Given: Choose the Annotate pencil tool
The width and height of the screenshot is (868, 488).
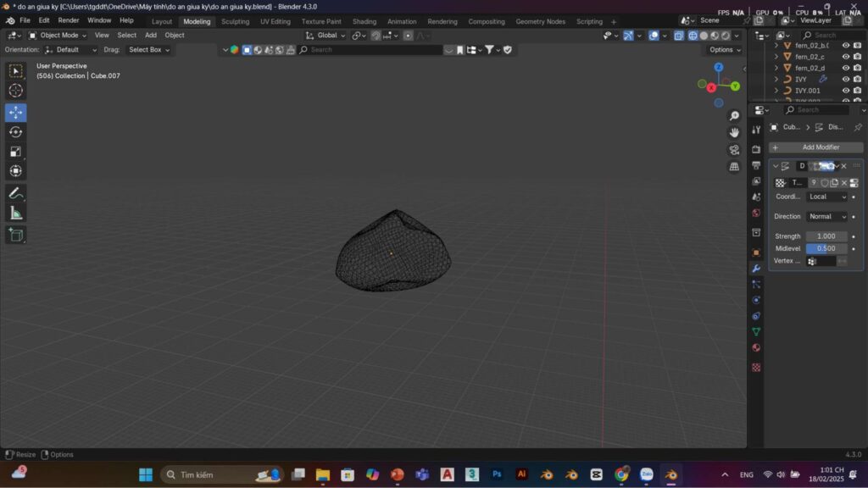Looking at the screenshot, I should [15, 193].
